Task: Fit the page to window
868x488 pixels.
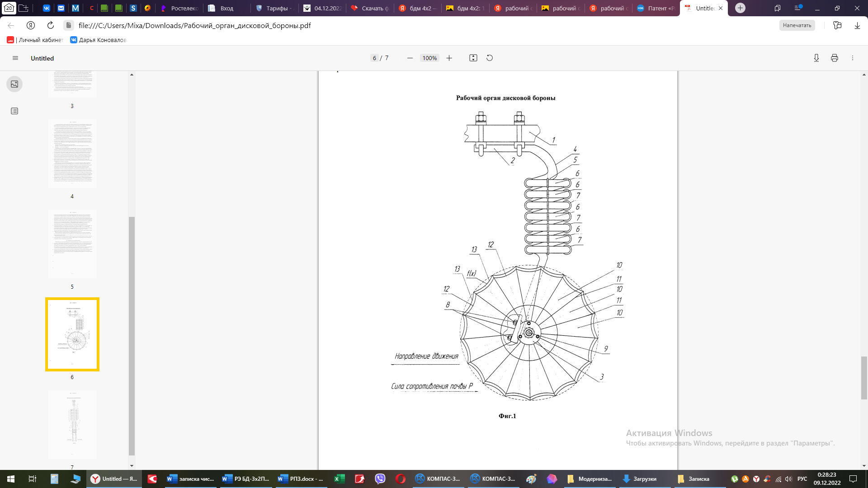Action: click(x=473, y=58)
